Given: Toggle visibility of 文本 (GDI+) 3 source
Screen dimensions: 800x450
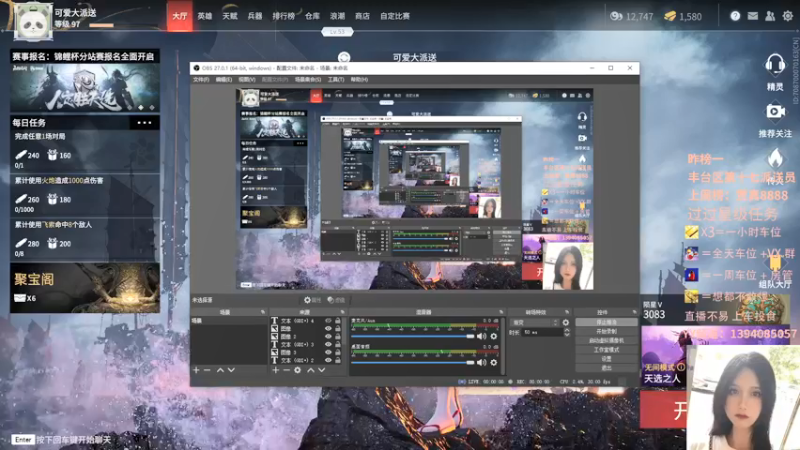Looking at the screenshot, I should point(328,344).
